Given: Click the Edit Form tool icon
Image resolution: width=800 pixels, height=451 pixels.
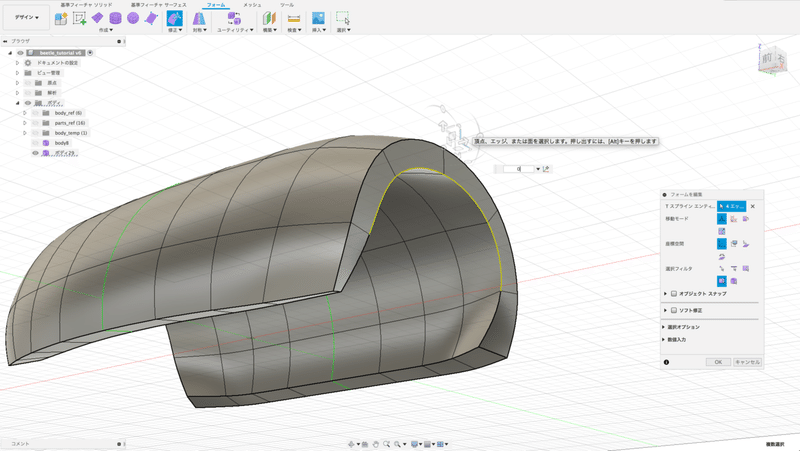Looking at the screenshot, I should point(174,18).
